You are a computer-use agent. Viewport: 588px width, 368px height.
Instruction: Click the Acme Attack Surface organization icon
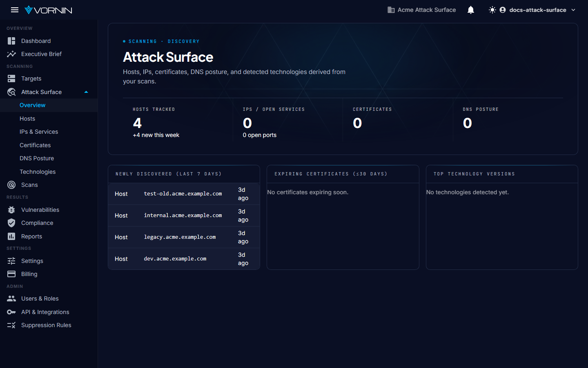pyautogui.click(x=391, y=10)
